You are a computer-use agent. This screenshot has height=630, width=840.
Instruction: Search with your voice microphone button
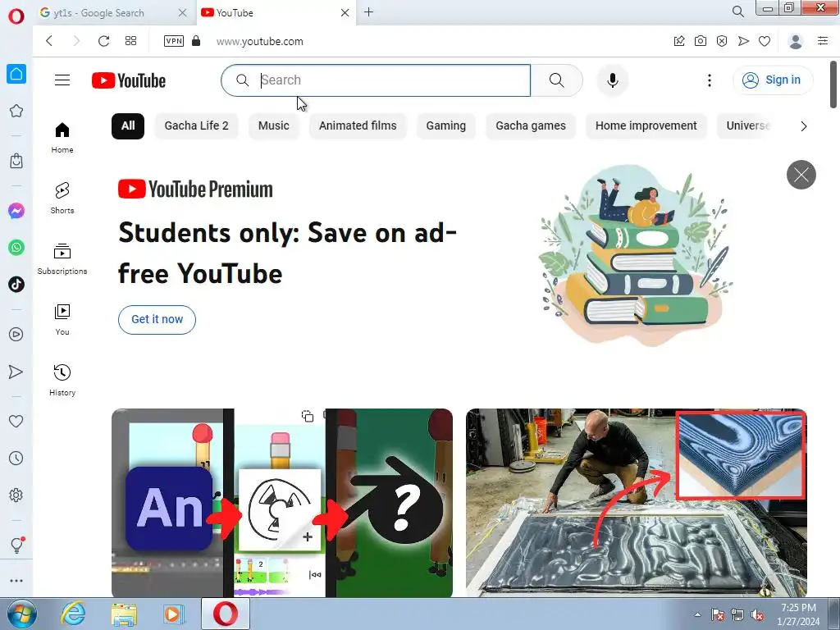(612, 80)
